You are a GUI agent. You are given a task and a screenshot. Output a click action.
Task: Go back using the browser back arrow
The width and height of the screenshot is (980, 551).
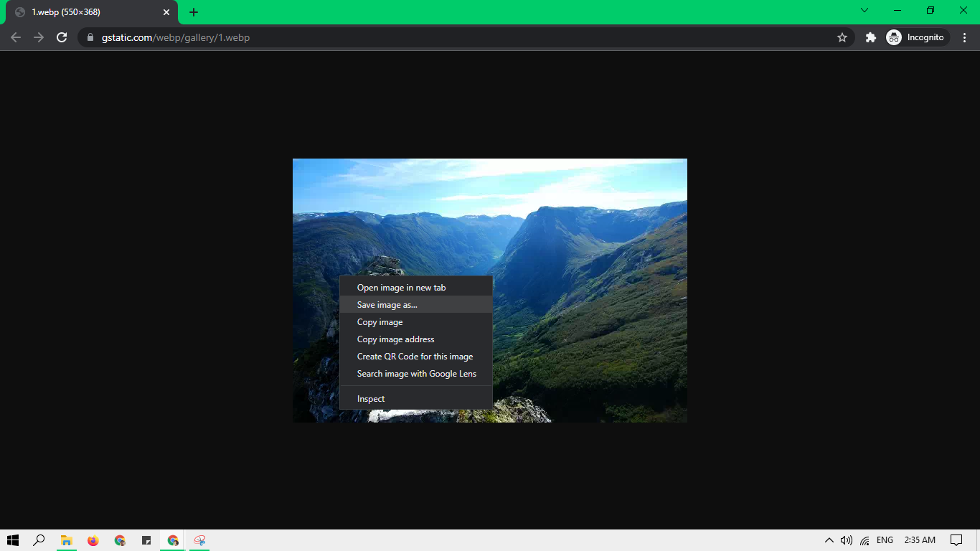click(x=16, y=37)
